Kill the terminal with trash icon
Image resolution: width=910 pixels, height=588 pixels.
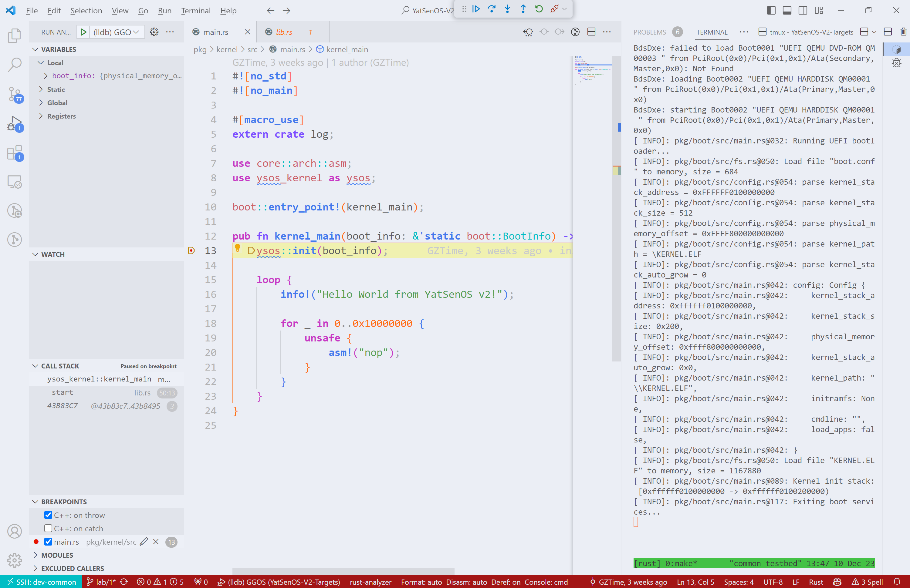(x=903, y=32)
